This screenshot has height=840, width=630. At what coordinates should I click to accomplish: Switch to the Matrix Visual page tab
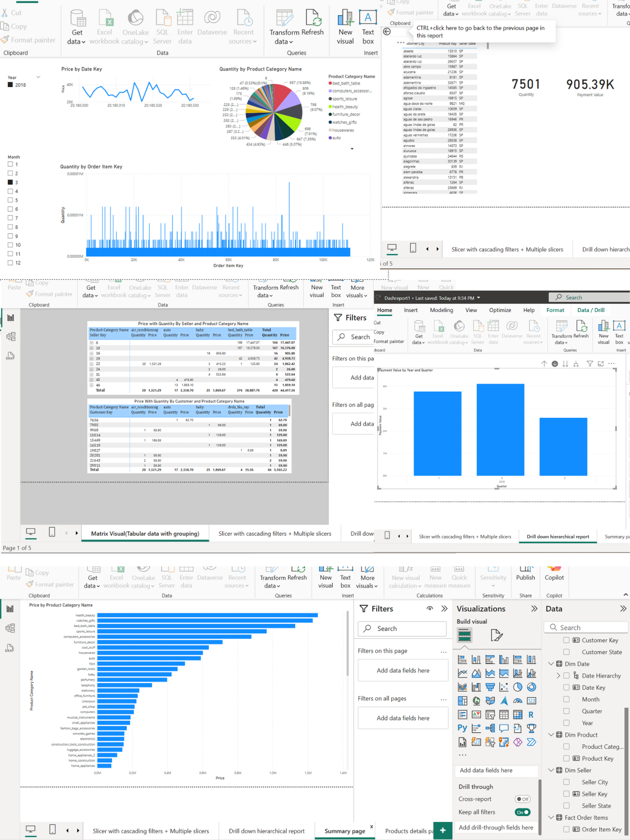[145, 533]
